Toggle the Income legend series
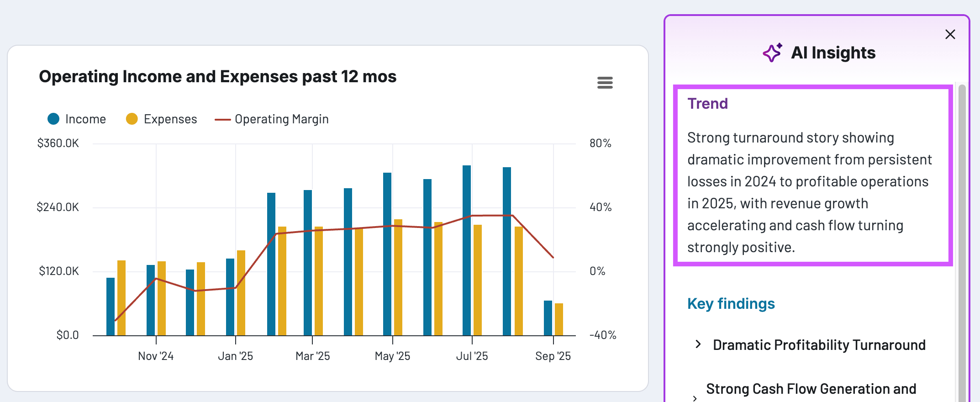The image size is (980, 402). 85,119
